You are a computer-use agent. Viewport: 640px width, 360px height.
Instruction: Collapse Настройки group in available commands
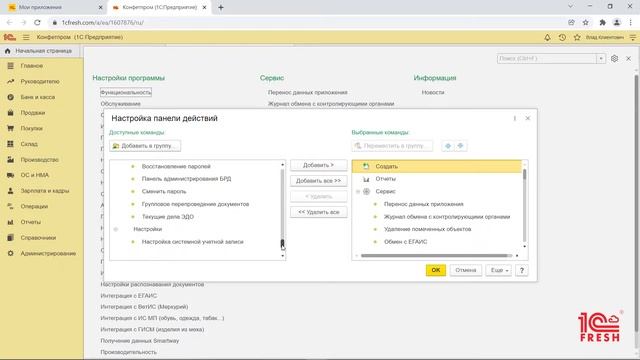[x=116, y=229]
